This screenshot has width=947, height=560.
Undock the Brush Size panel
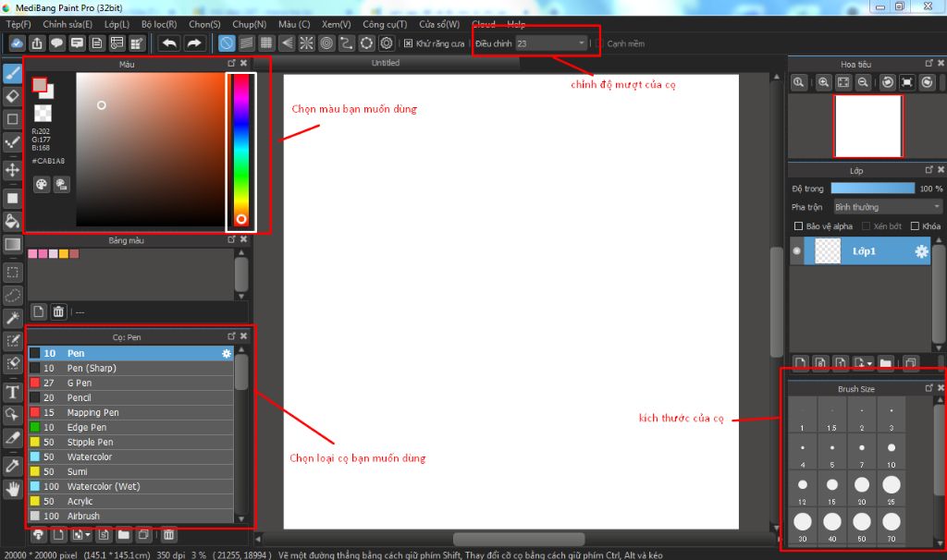(929, 388)
